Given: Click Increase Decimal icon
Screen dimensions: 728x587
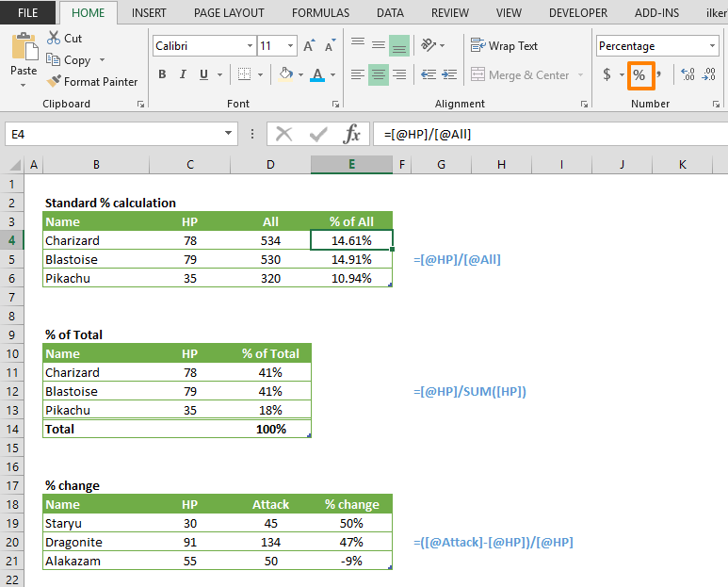Looking at the screenshot, I should pos(688,74).
